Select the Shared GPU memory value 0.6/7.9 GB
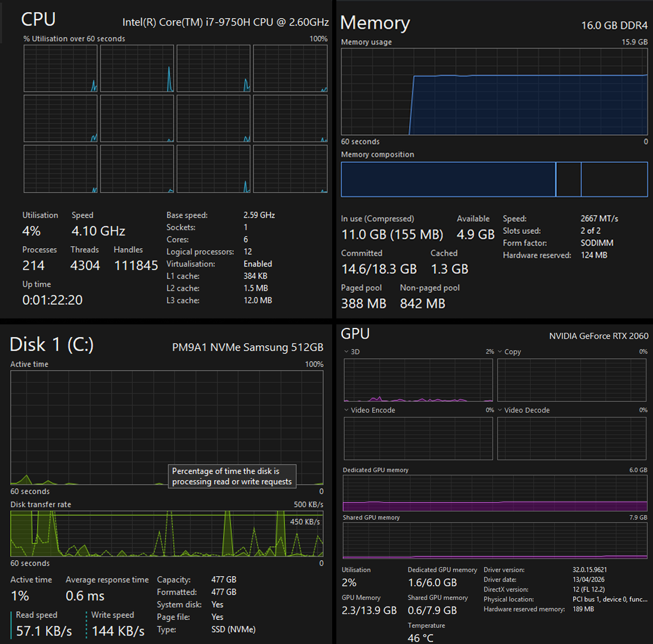 click(x=432, y=611)
